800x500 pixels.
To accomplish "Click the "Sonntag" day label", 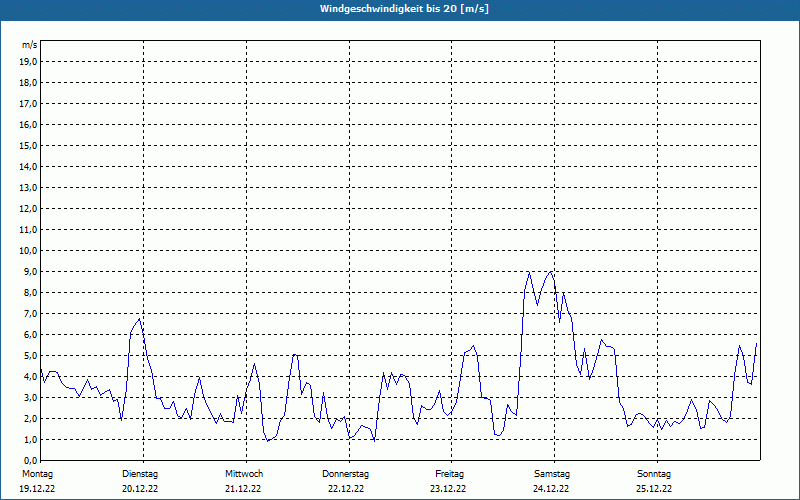I will point(654,474).
